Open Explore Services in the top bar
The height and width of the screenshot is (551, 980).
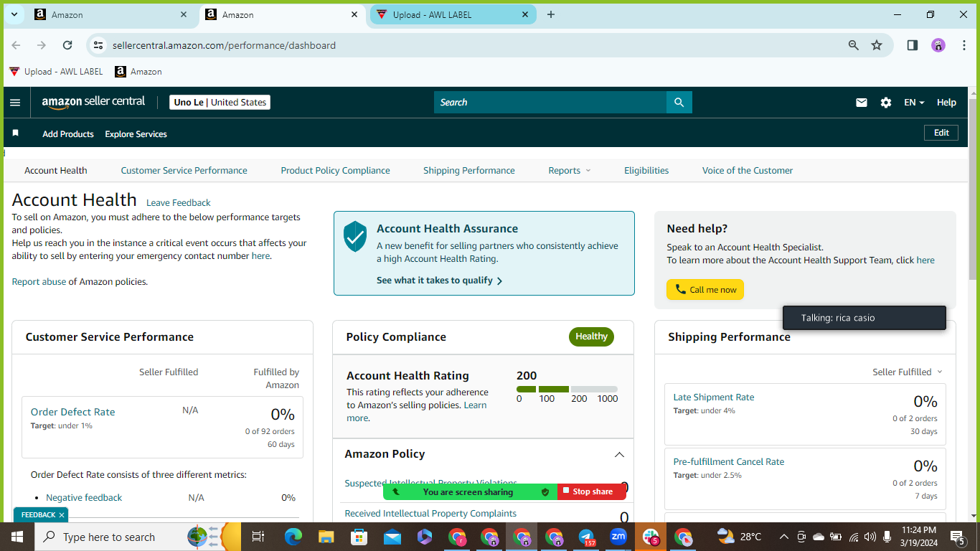(x=136, y=134)
